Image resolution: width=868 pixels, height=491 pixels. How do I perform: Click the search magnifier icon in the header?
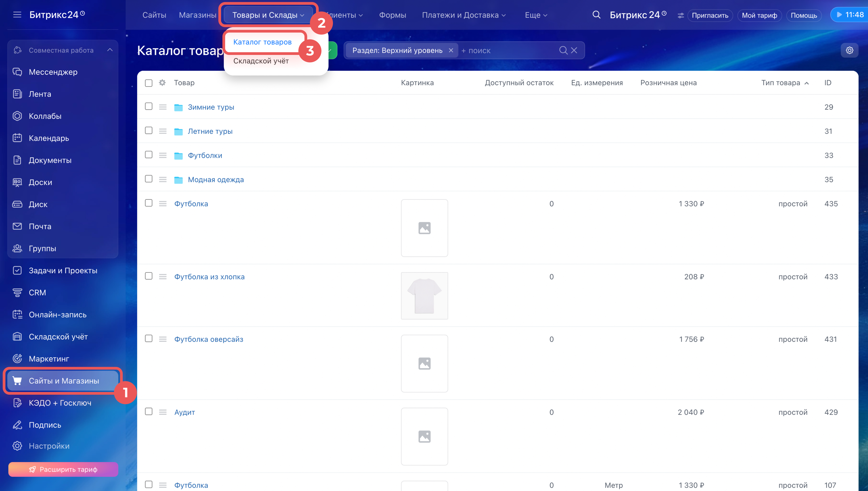(596, 15)
